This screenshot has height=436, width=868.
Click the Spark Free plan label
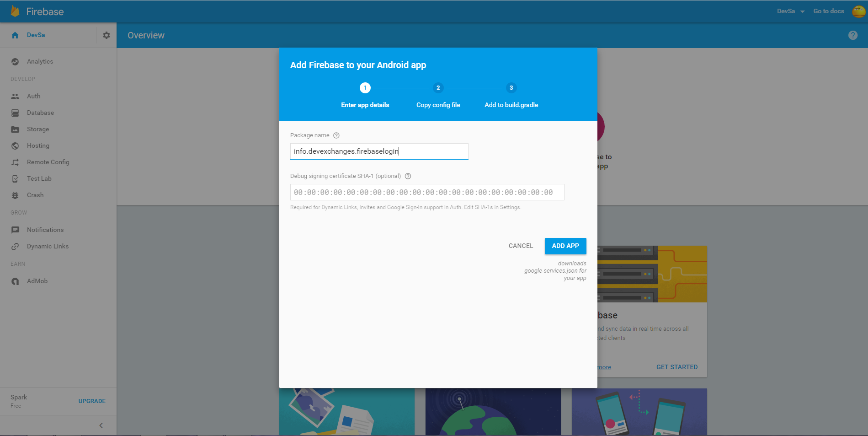pos(19,401)
